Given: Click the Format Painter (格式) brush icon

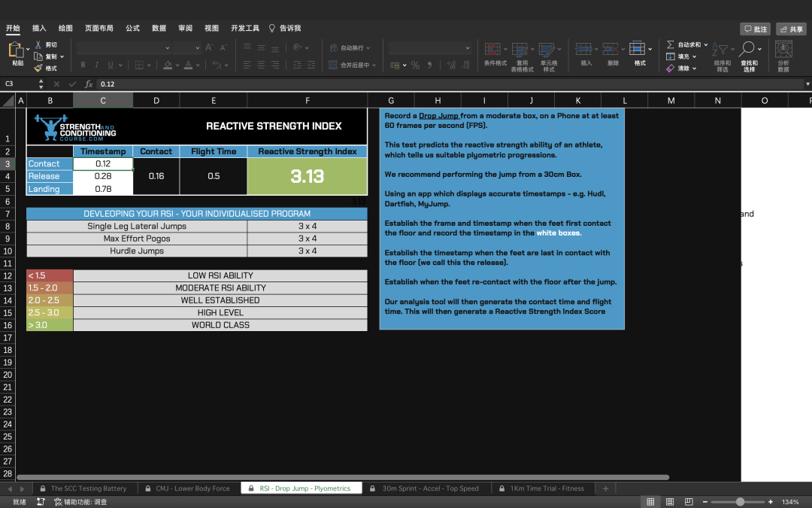Looking at the screenshot, I should point(38,68).
